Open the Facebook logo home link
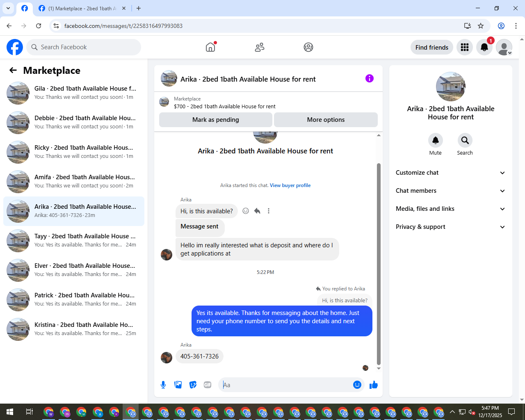Viewport: 525px width, 420px height. [x=15, y=47]
